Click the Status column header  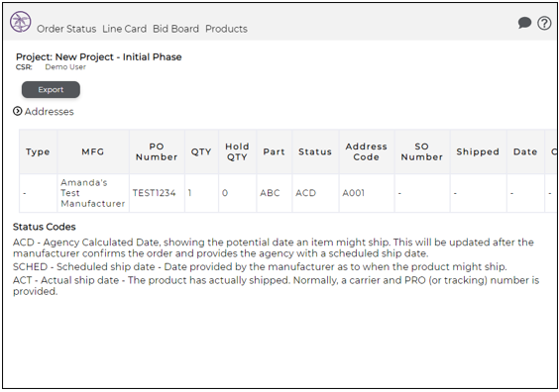315,151
